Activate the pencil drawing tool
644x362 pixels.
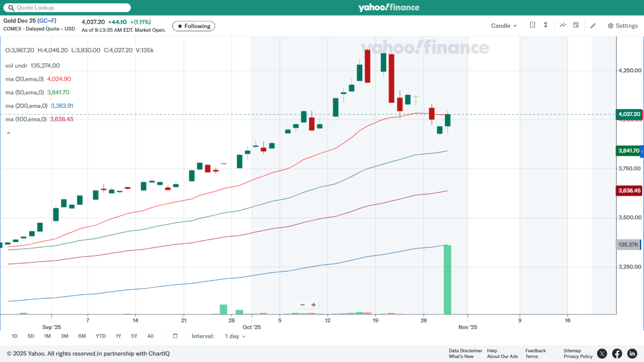coord(593,26)
